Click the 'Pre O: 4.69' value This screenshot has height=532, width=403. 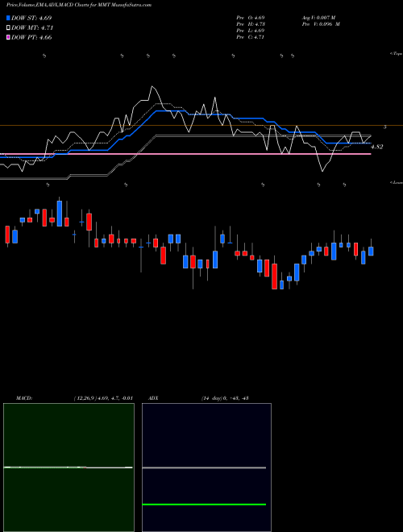[251, 17]
